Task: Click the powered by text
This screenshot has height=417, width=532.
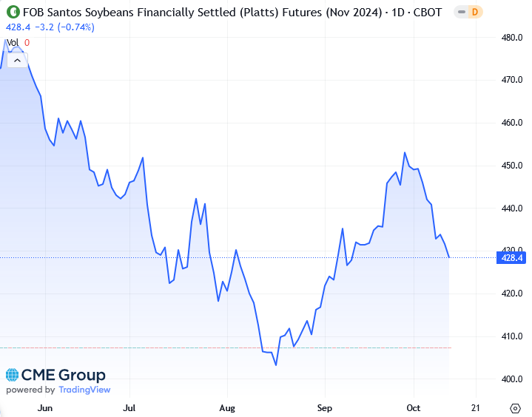Action: tap(30, 390)
